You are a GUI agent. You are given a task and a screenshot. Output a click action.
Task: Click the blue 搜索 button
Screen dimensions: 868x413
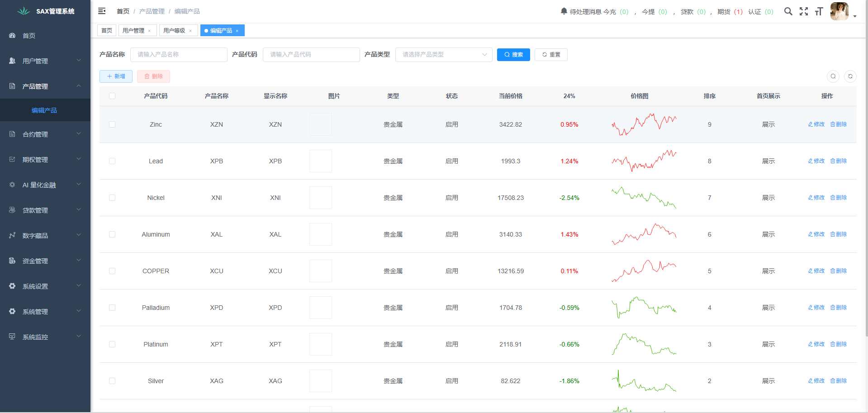pyautogui.click(x=513, y=55)
